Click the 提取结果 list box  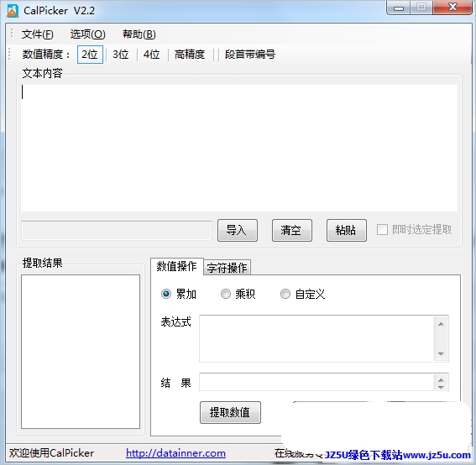coord(81,352)
